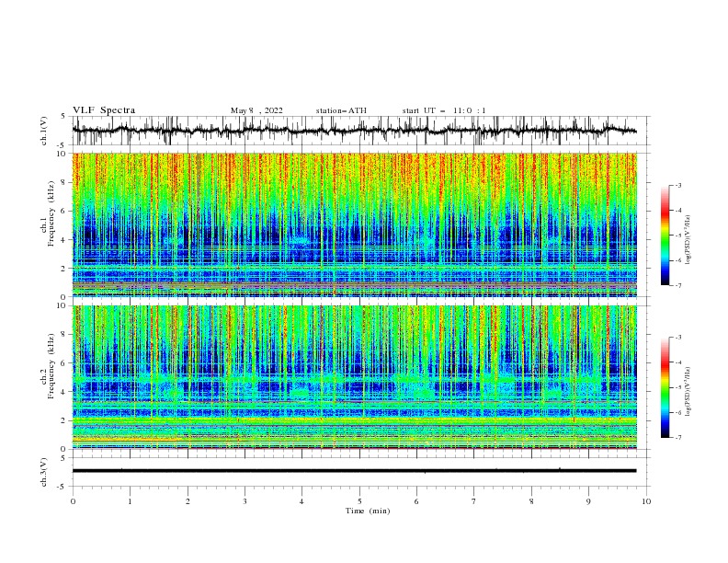Viewport: 728px width, 563px height.
Task: Click the "-7" tick on ch.1 colorbar
Action: tap(678, 285)
